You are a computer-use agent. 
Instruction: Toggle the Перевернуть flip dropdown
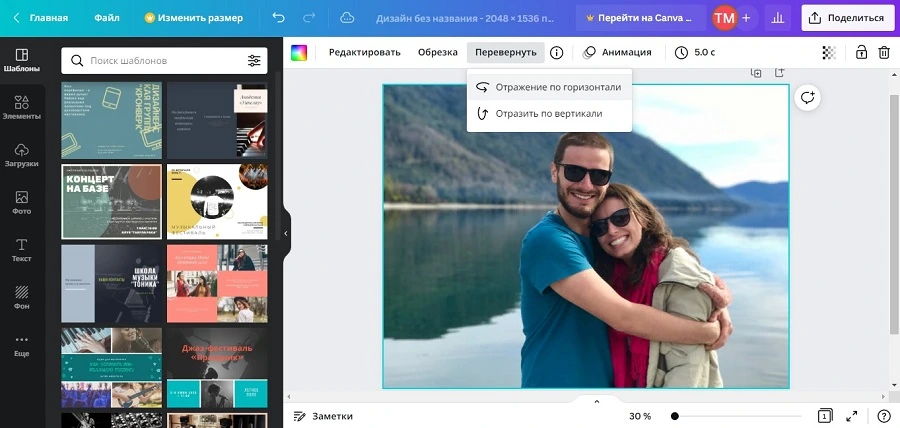pos(506,52)
